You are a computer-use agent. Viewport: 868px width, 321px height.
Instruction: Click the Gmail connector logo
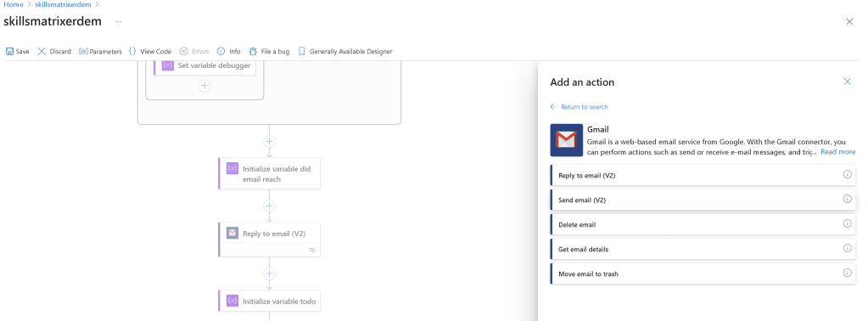566,140
